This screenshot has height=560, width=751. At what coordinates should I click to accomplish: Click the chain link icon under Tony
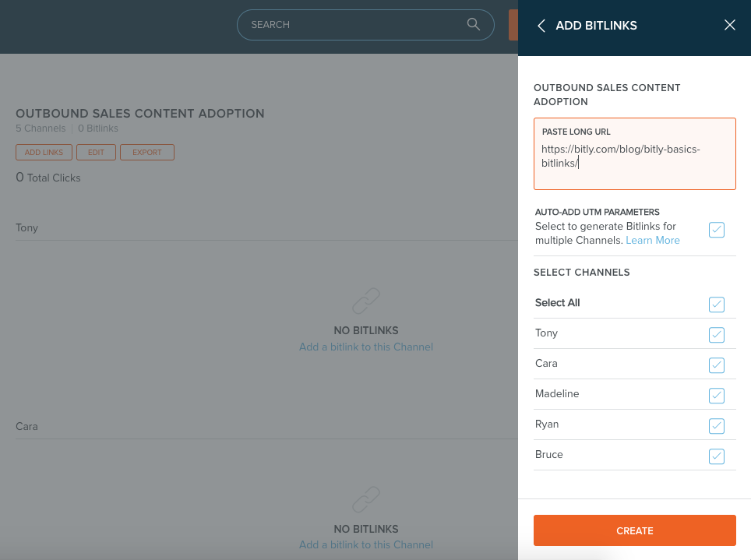tap(366, 301)
